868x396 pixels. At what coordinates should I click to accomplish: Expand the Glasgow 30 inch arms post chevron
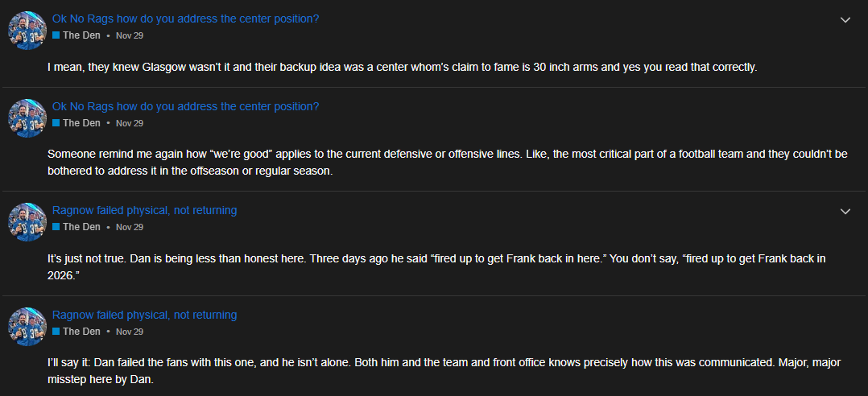pos(845,20)
